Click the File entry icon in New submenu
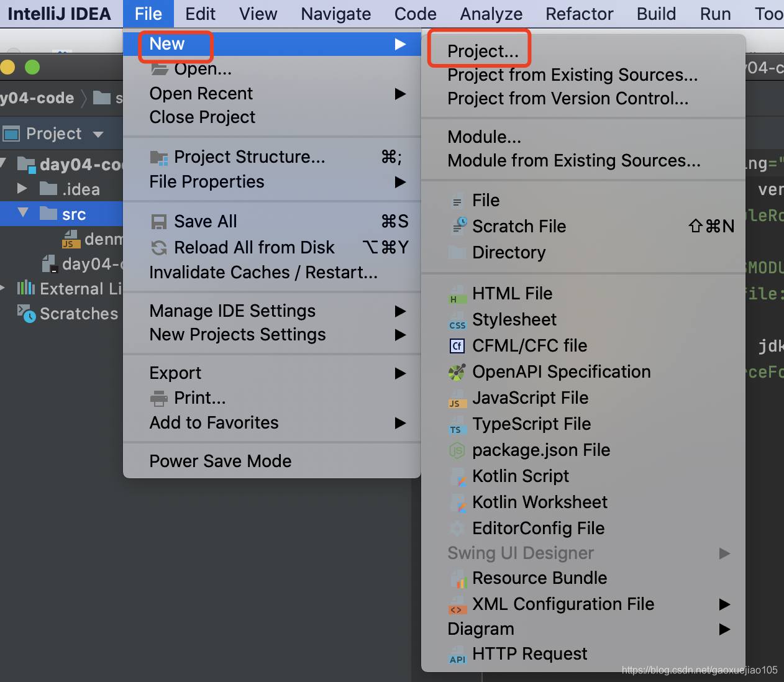 pos(457,201)
